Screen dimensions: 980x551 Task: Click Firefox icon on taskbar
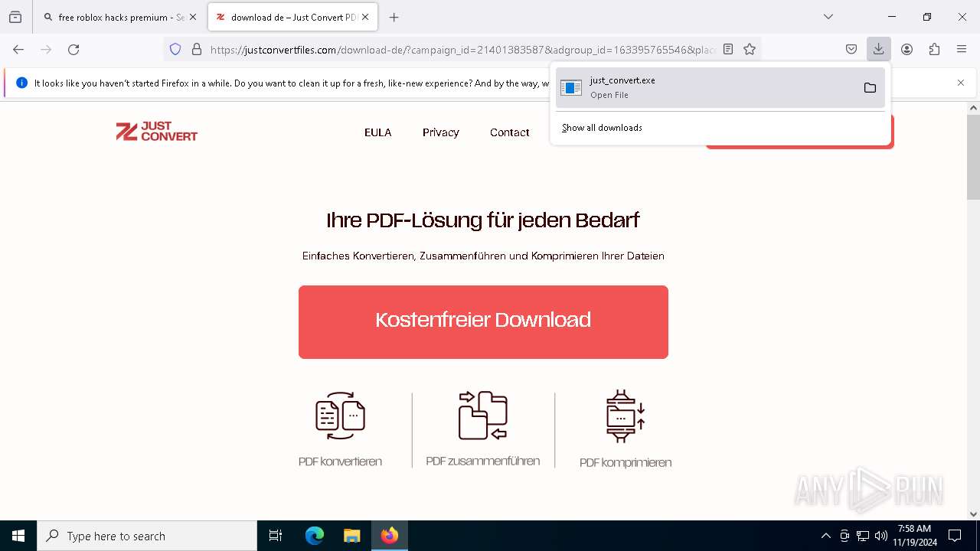pyautogui.click(x=390, y=536)
